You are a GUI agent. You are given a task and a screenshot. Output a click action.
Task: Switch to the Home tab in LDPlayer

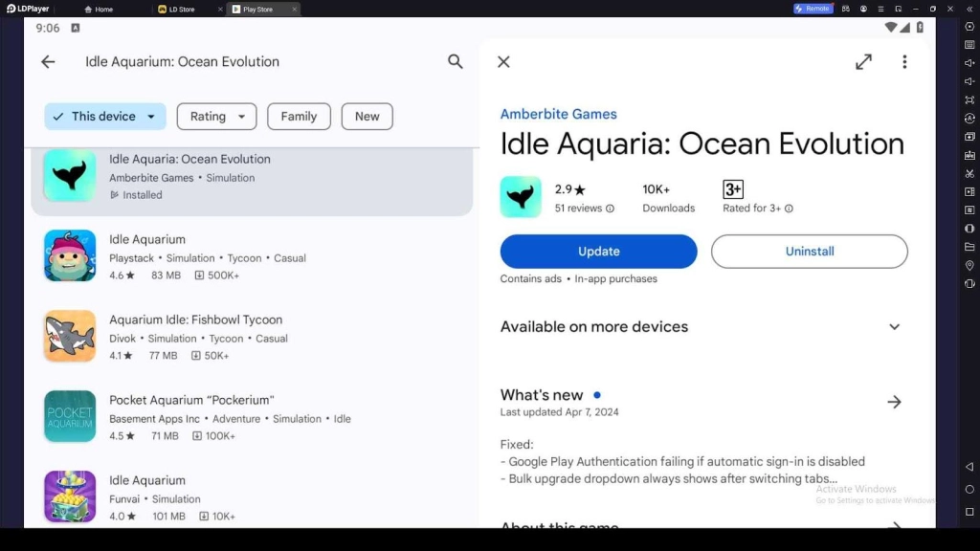point(99,9)
